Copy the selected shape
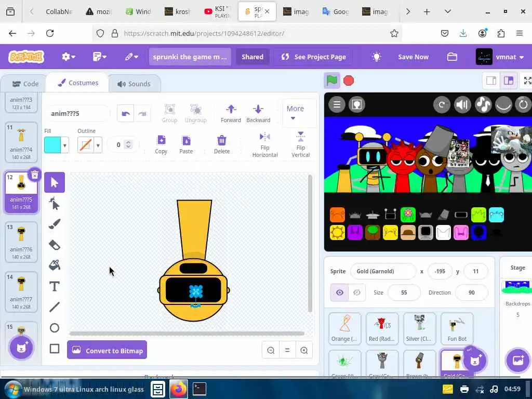This screenshot has width=532, height=399. tap(161, 144)
